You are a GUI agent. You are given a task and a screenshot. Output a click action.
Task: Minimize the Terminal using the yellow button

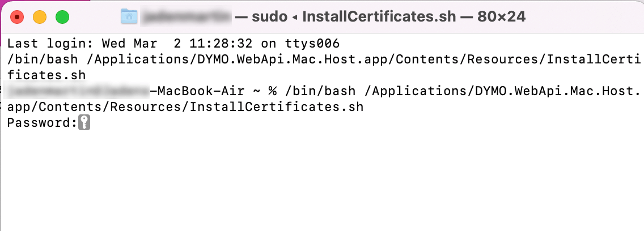click(x=39, y=17)
